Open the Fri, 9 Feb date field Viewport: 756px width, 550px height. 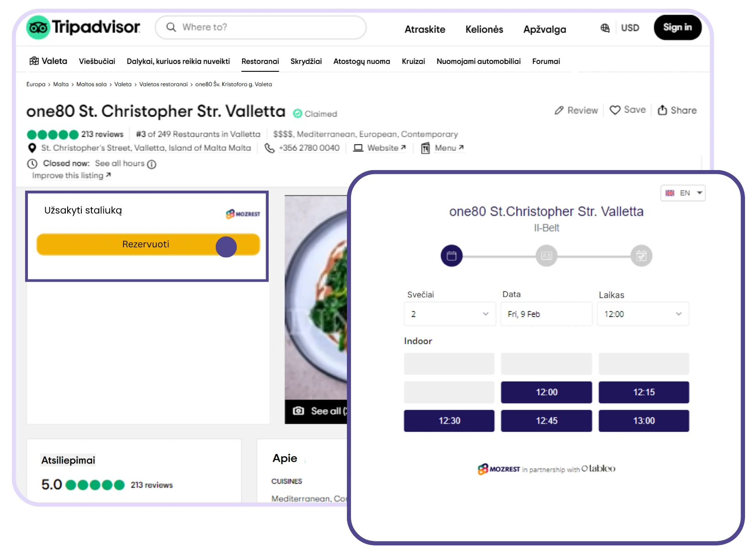click(x=547, y=314)
